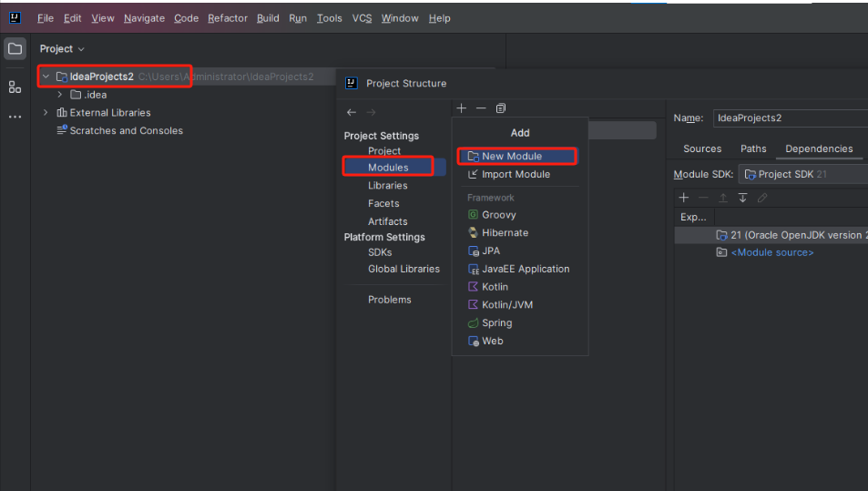This screenshot has height=491, width=868.
Task: Click the copy module icon
Action: pos(500,107)
